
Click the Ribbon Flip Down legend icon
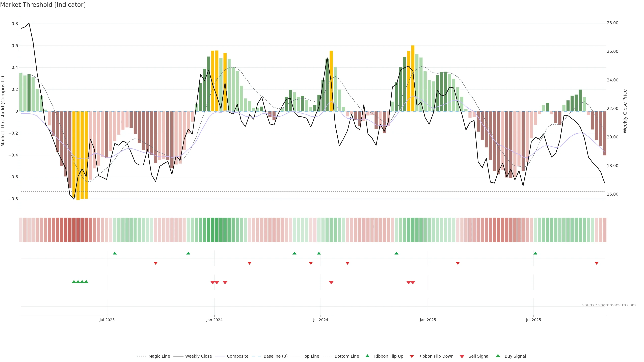[x=412, y=356]
